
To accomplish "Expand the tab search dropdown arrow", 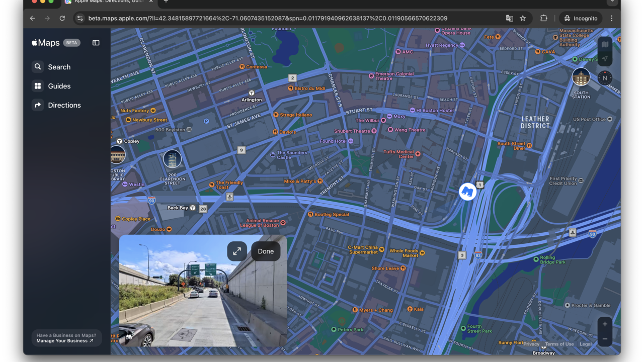I will tap(612, 2).
